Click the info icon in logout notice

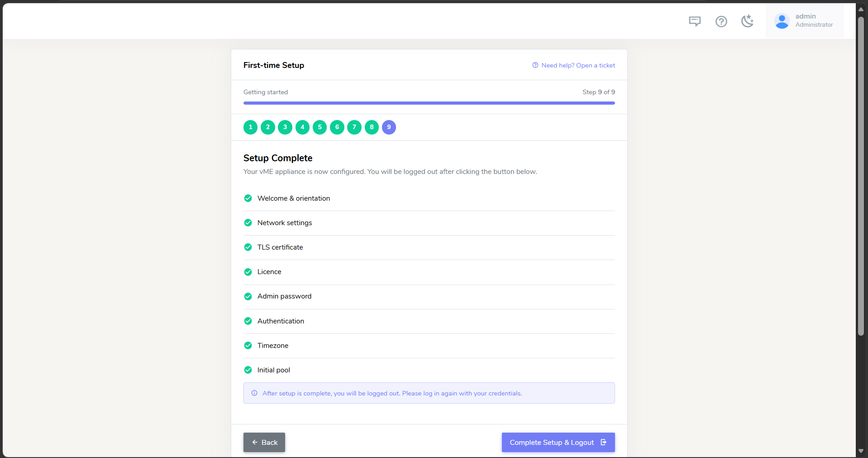click(x=254, y=393)
